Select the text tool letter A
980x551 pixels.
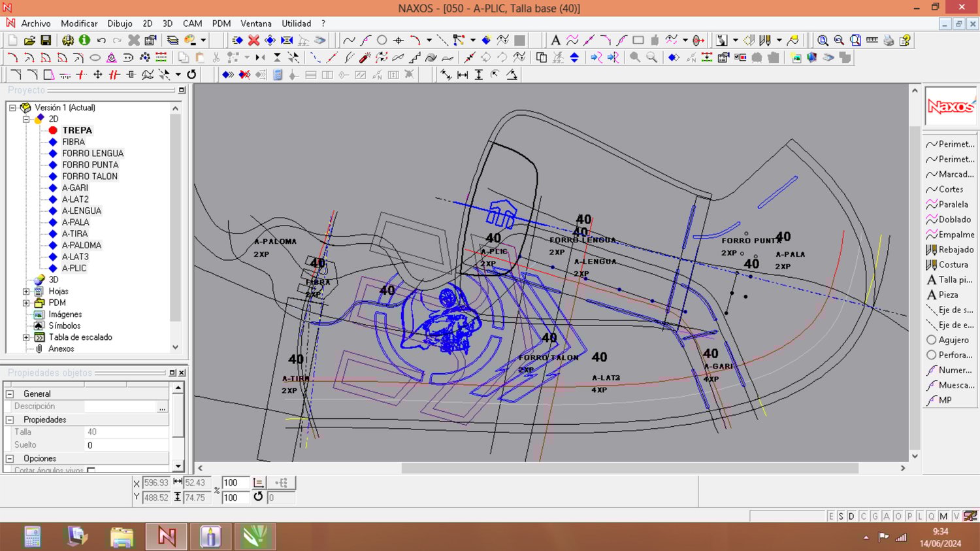(x=555, y=41)
